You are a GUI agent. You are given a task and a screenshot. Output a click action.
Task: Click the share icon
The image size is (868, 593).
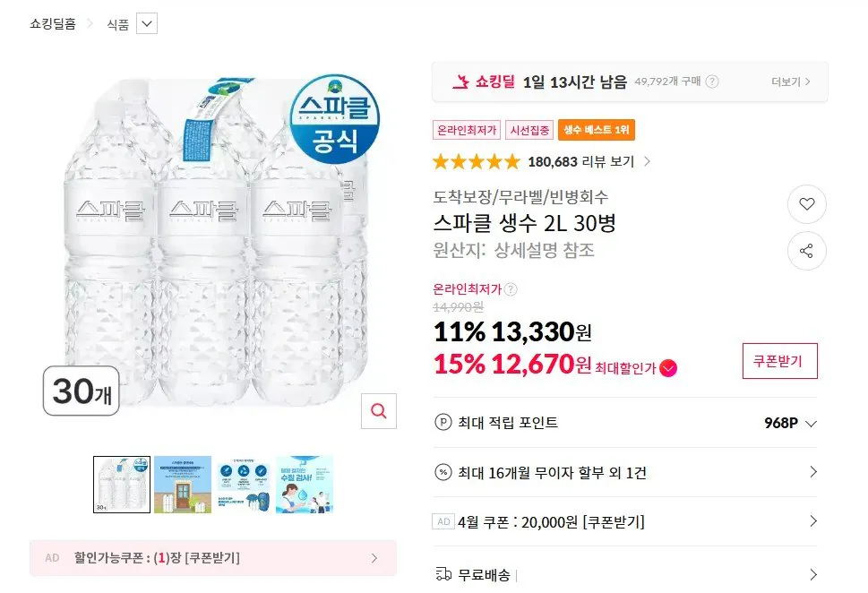pos(805,251)
